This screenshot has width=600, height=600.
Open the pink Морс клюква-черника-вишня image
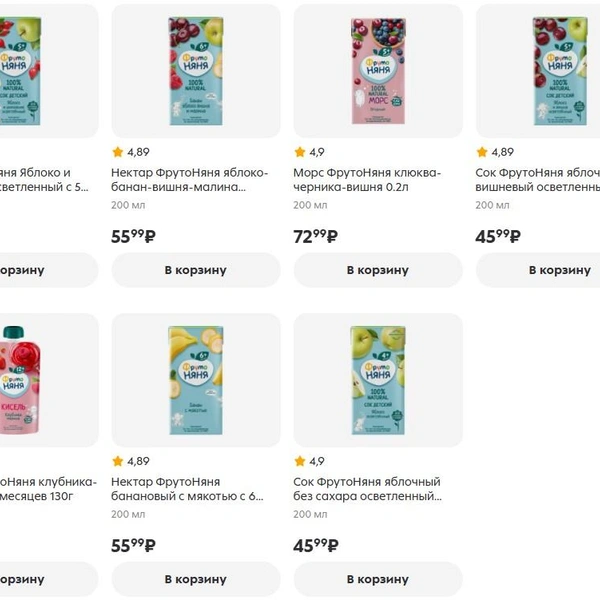coord(378,71)
